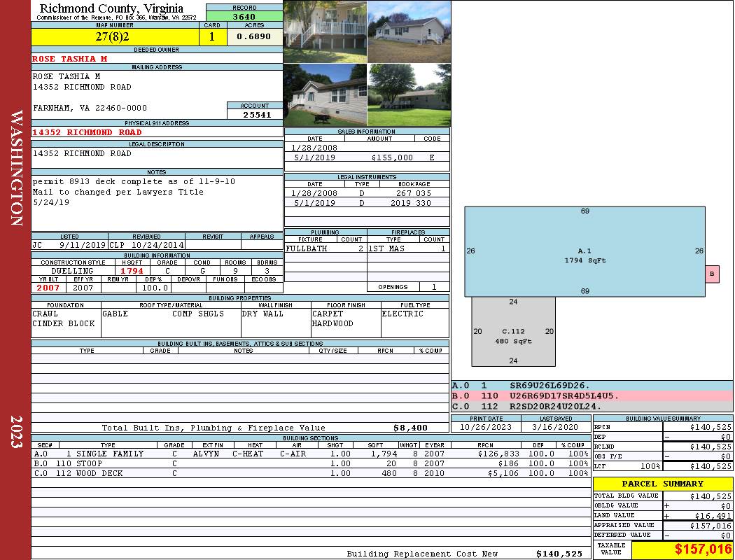Click the acres value 0.6890
This screenshot has height=560, width=735.
pyautogui.click(x=255, y=36)
